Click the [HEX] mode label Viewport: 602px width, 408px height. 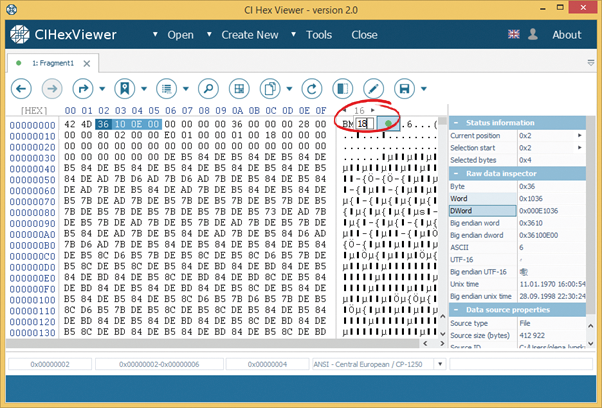pyautogui.click(x=34, y=111)
